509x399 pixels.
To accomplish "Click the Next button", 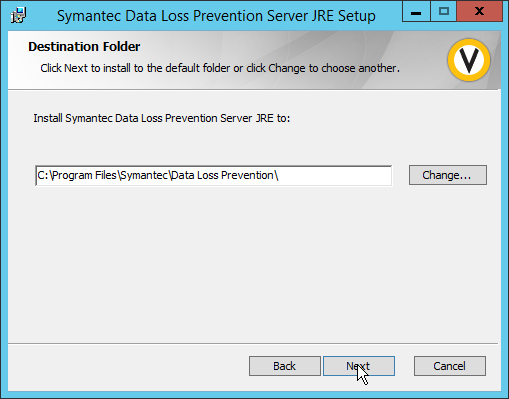I will (359, 366).
